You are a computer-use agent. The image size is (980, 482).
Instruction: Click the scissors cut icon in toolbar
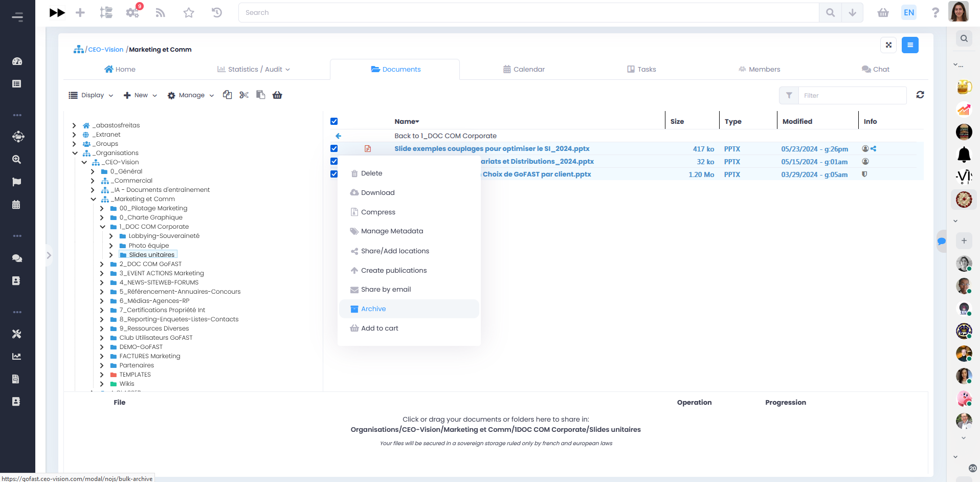(x=244, y=95)
